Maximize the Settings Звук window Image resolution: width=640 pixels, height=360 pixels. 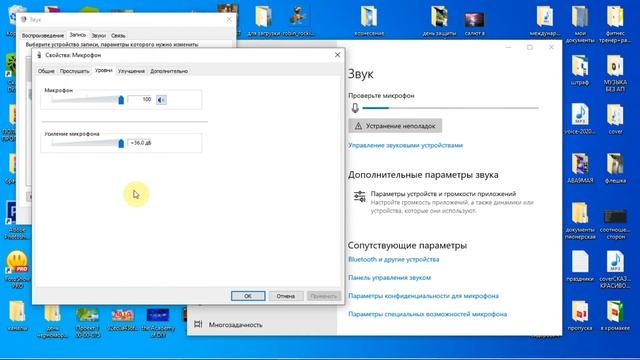point(530,47)
